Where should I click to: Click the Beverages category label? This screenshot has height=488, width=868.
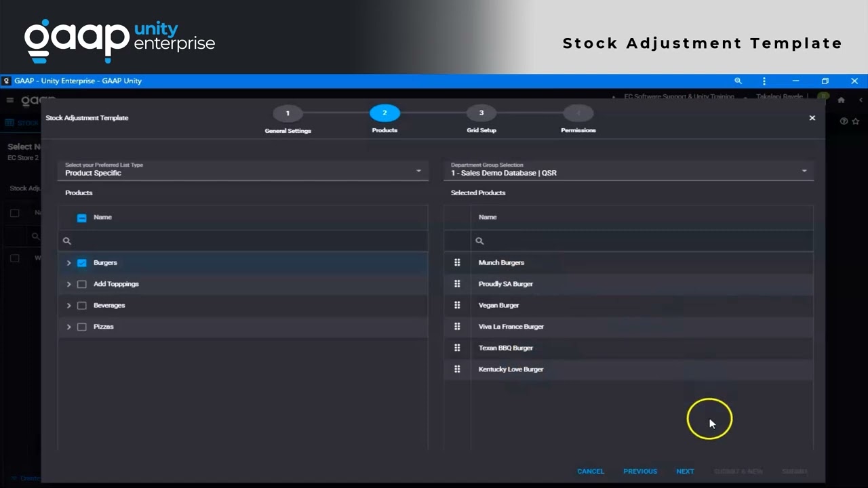coord(109,306)
